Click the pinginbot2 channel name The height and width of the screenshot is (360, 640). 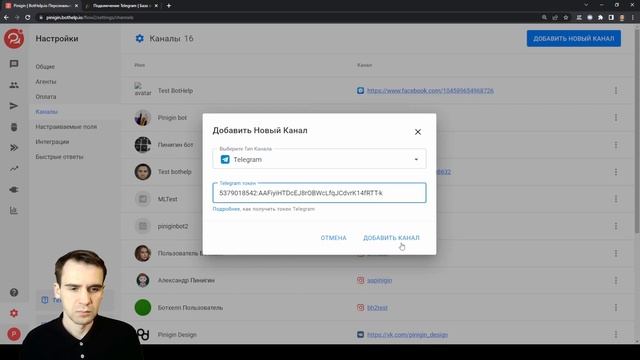tap(173, 226)
